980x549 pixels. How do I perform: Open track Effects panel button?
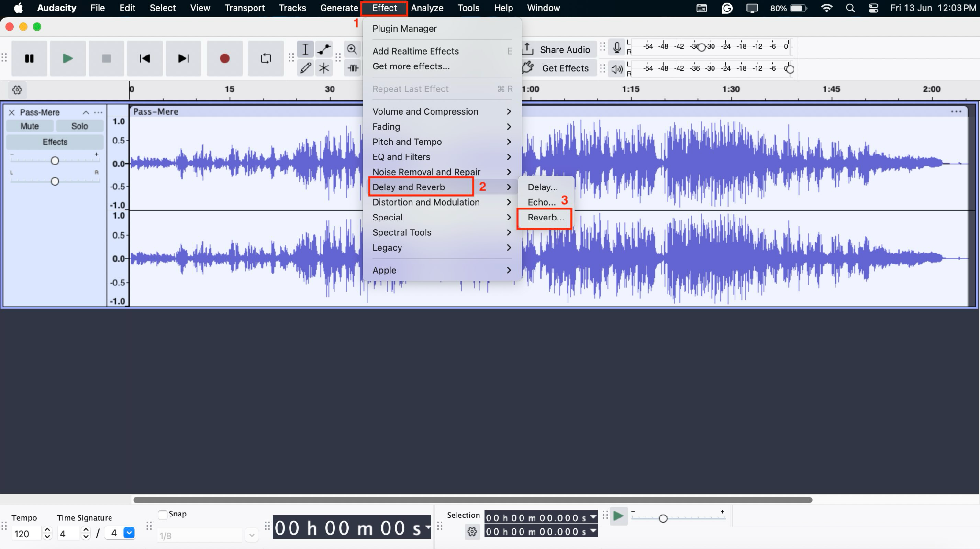coord(55,142)
